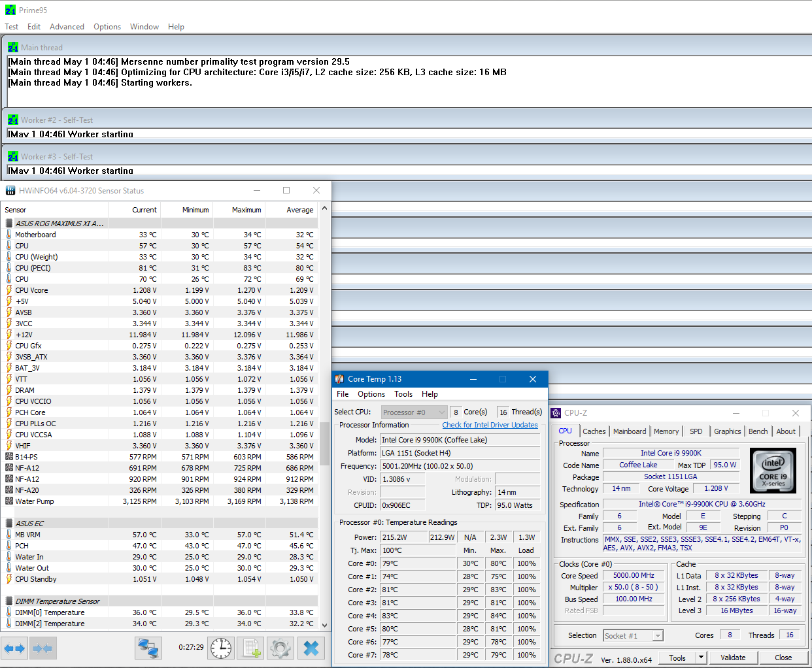Click the Intel Core i9 logo in CPU-Z
Screen dimensions: 812x668
click(x=773, y=471)
